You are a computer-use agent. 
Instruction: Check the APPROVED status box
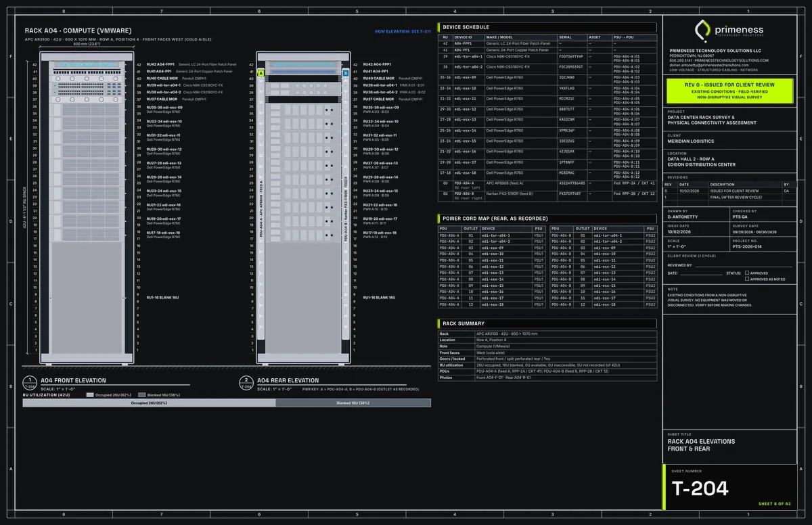point(746,273)
